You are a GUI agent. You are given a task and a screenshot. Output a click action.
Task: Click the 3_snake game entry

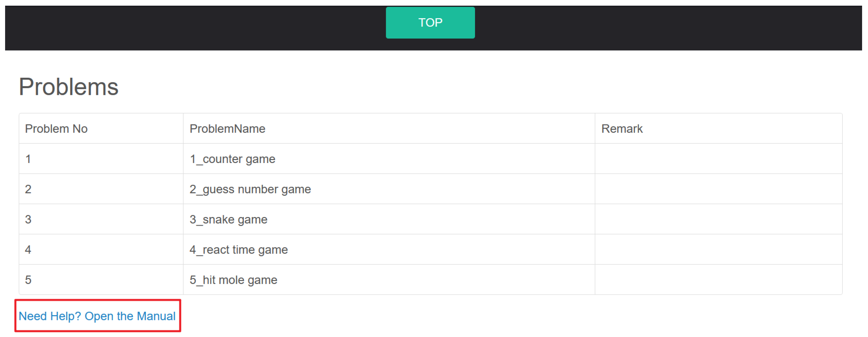228,220
